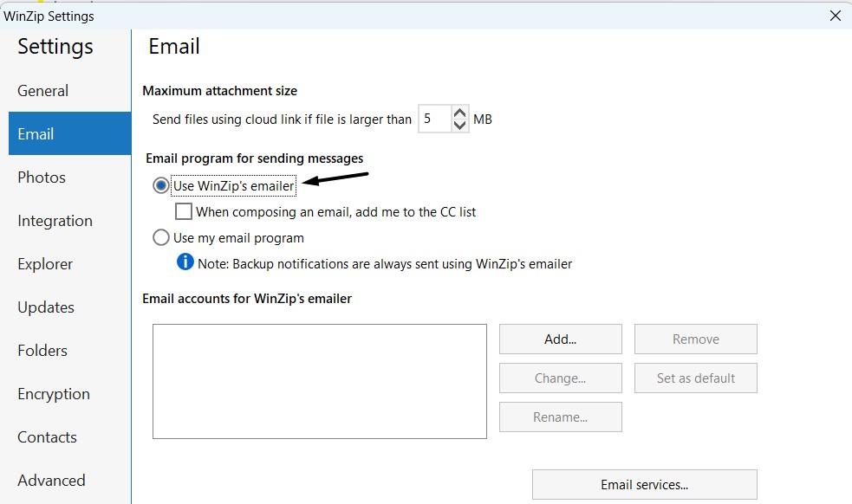Enable add me to CC list checkbox
The width and height of the screenshot is (852, 504).
(x=184, y=211)
